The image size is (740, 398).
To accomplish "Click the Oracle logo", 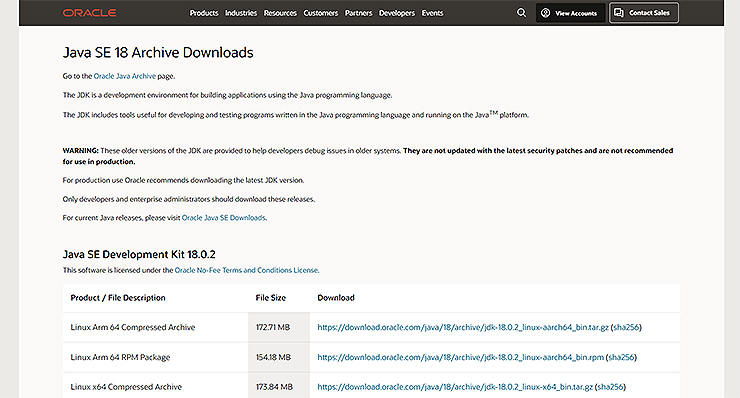I will (89, 13).
